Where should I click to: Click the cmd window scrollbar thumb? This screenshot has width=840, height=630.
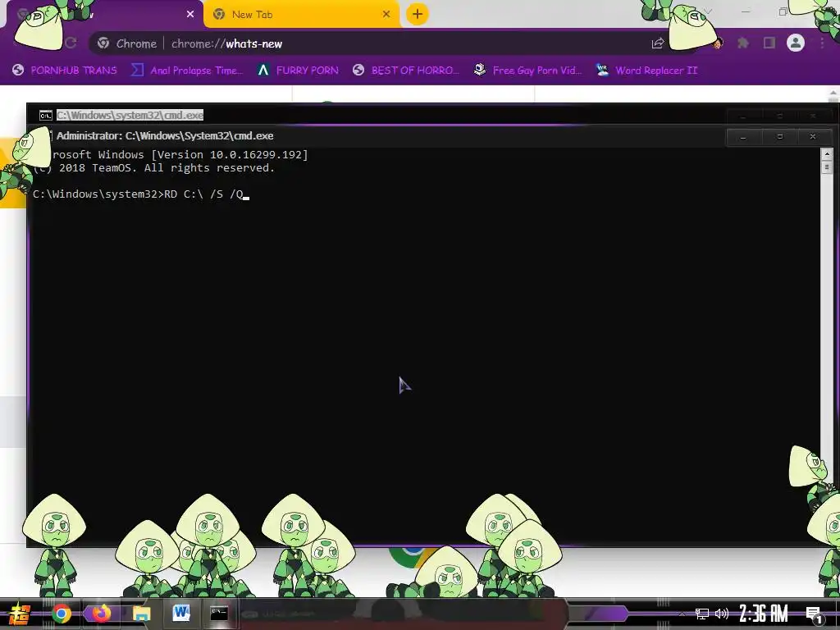coord(826,167)
